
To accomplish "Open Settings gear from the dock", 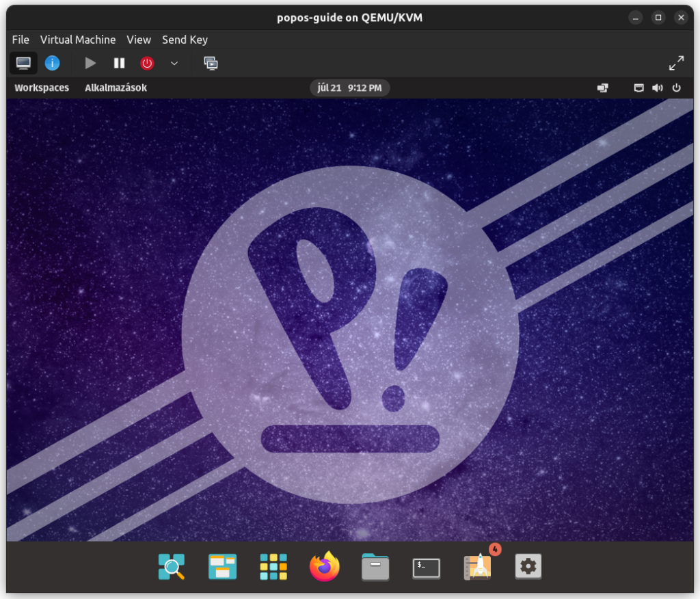I will point(528,566).
